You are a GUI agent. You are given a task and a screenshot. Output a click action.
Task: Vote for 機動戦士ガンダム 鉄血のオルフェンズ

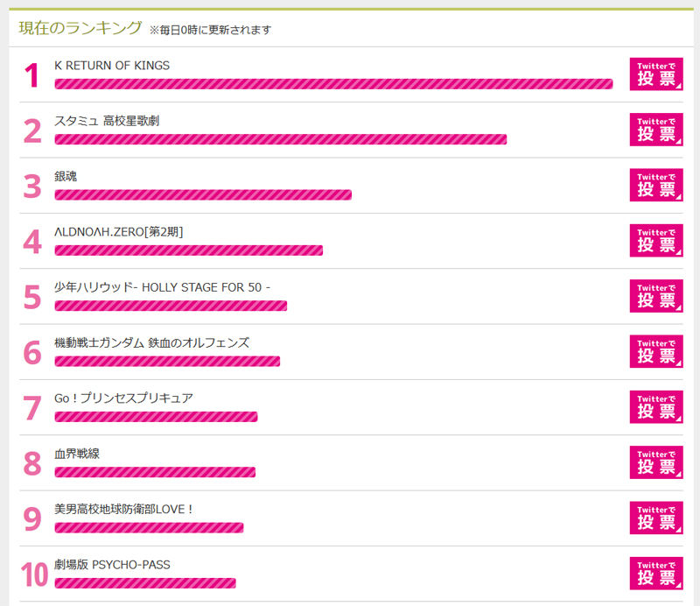656,351
